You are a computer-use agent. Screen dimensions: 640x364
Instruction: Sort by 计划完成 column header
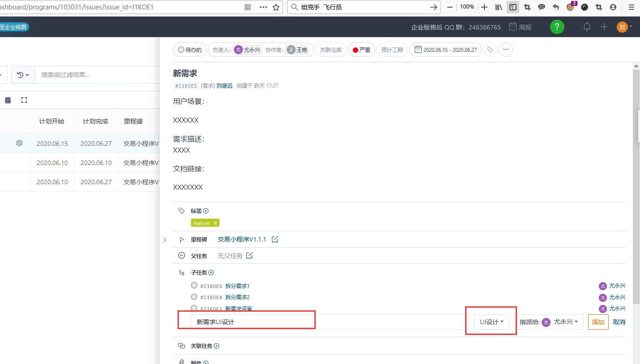96,121
